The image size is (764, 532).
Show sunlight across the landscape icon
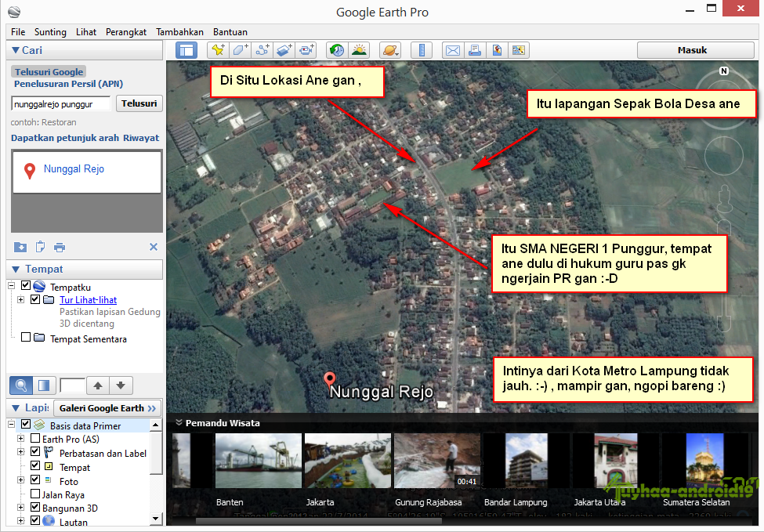point(360,50)
